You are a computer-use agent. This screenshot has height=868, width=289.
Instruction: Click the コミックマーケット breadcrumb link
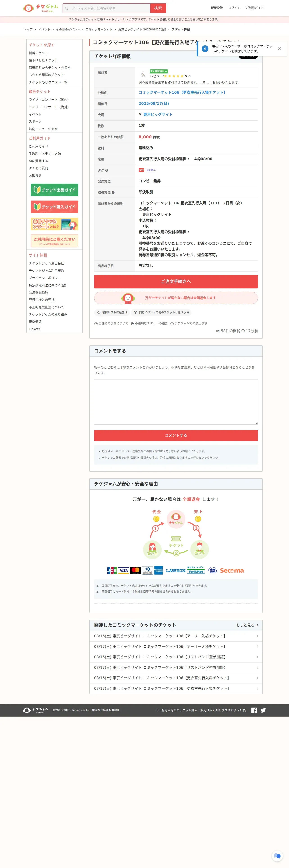(x=99, y=30)
